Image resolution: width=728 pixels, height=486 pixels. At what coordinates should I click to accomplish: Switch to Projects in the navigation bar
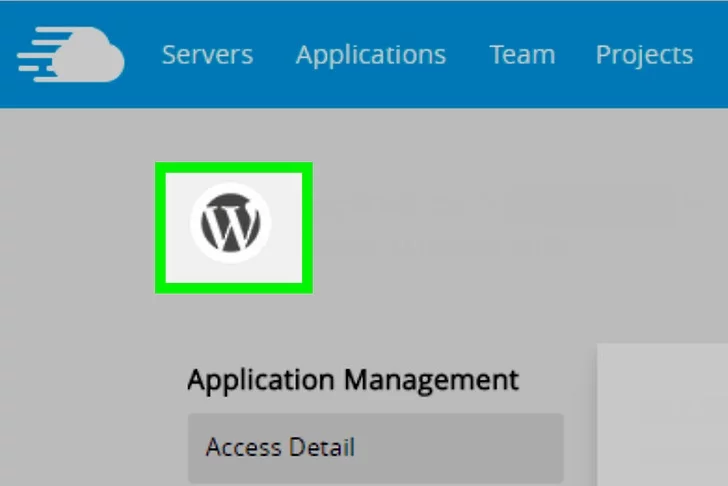[644, 54]
